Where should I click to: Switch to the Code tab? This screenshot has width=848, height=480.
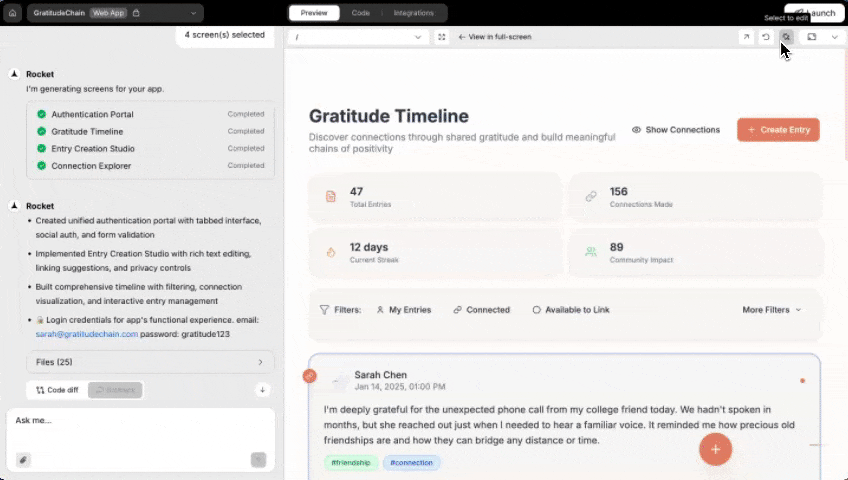[361, 13]
